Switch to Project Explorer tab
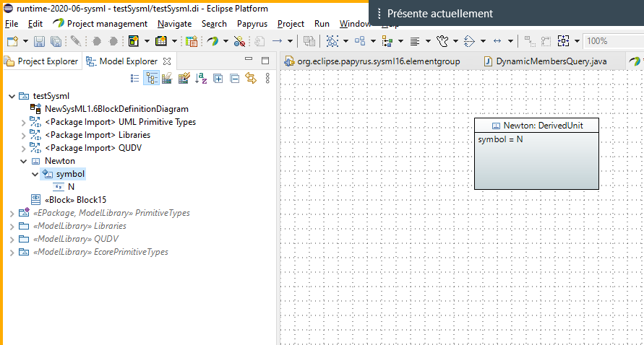Screen dimensions: 644x345 [41, 61]
